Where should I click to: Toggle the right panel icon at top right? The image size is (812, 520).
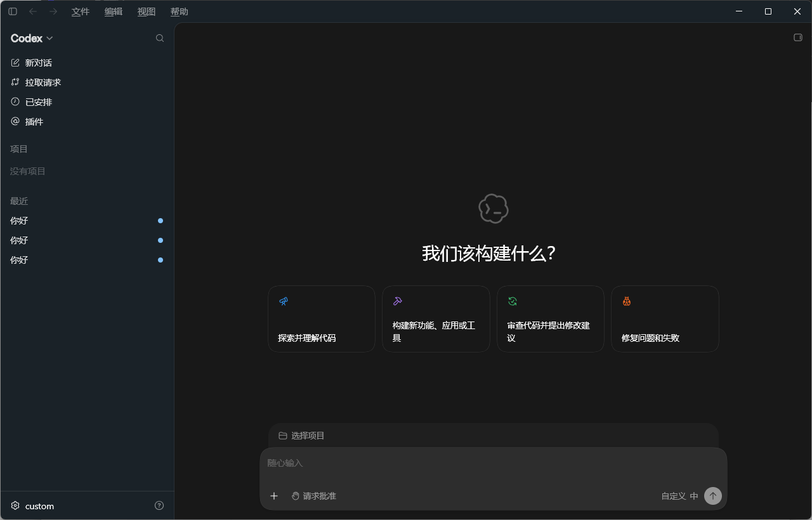(798, 37)
